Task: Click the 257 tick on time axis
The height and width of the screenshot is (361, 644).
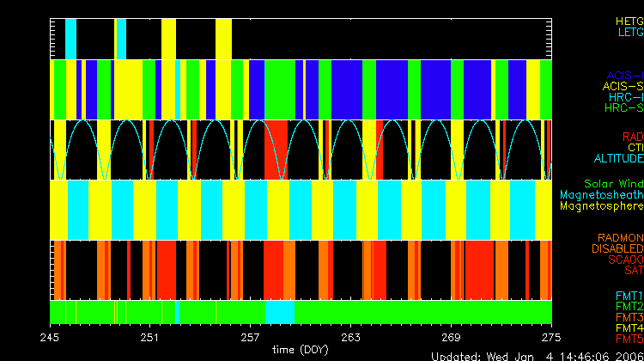Action: pos(251,336)
